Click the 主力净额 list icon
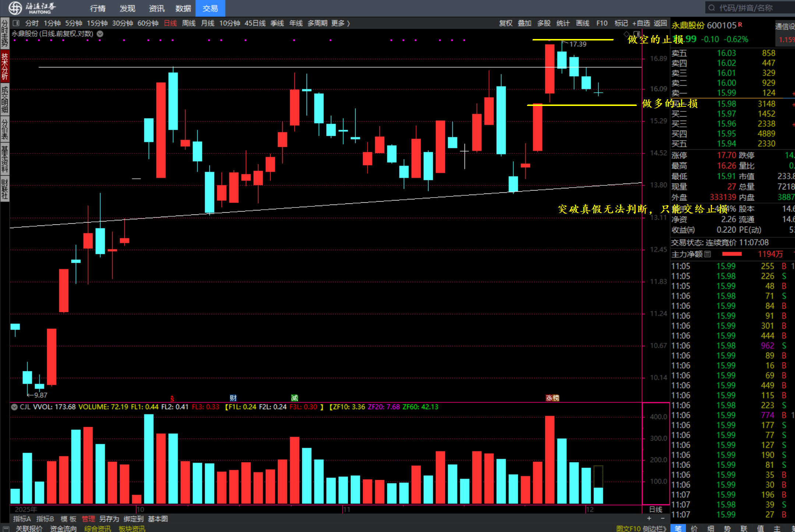Image resolution: width=795 pixels, height=532 pixels. click(x=707, y=254)
